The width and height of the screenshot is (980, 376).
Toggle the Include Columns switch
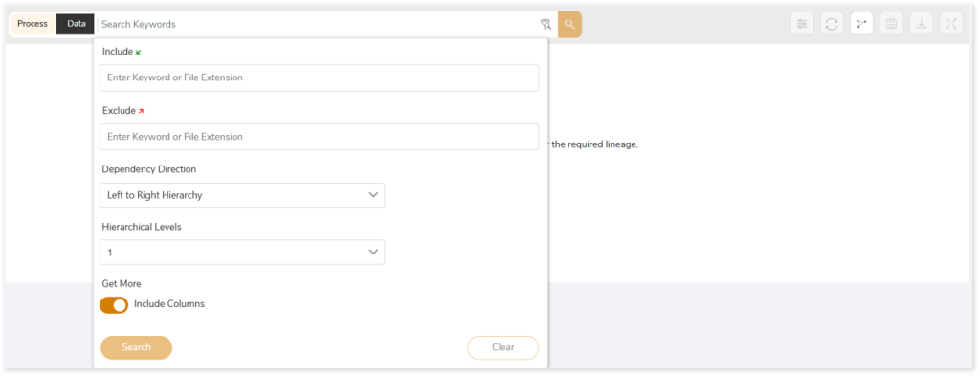pos(114,305)
